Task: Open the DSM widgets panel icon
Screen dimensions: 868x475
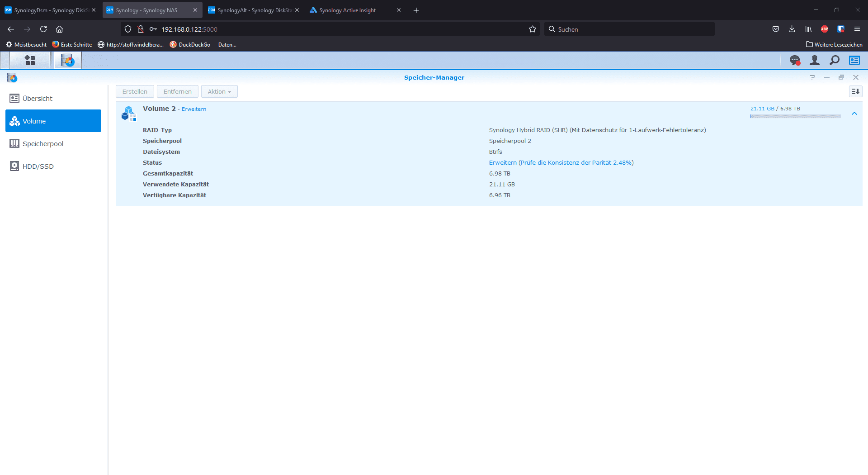Action: pos(854,60)
